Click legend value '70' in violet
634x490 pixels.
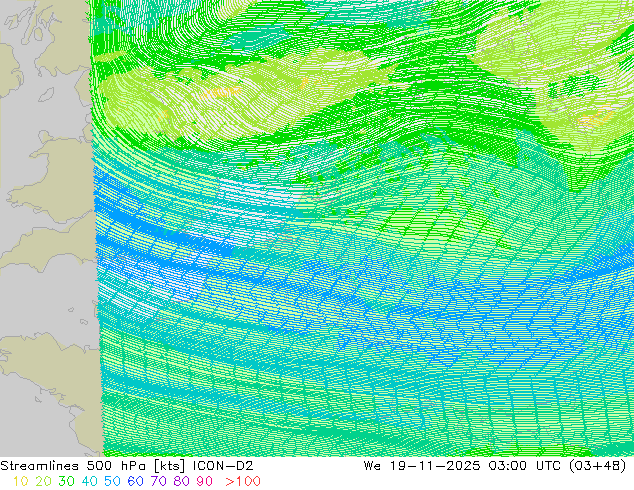[x=158, y=481]
